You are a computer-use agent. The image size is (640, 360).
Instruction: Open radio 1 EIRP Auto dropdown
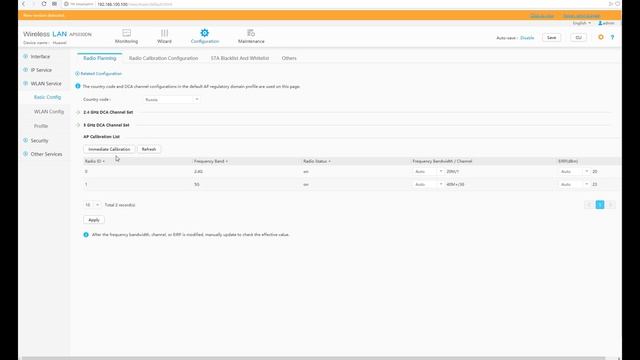click(x=573, y=184)
